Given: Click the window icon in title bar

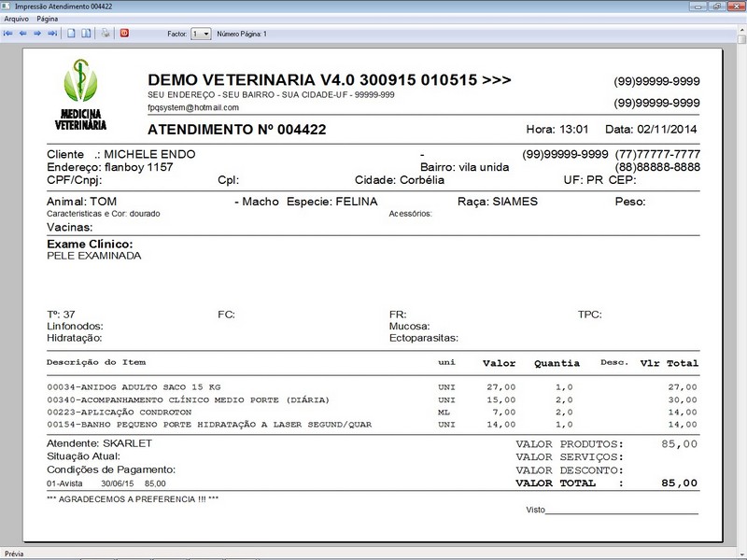Looking at the screenshot, I should [x=6, y=7].
